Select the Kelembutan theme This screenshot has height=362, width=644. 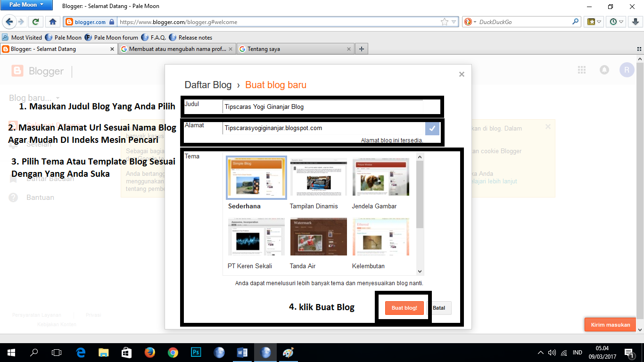pyautogui.click(x=380, y=237)
